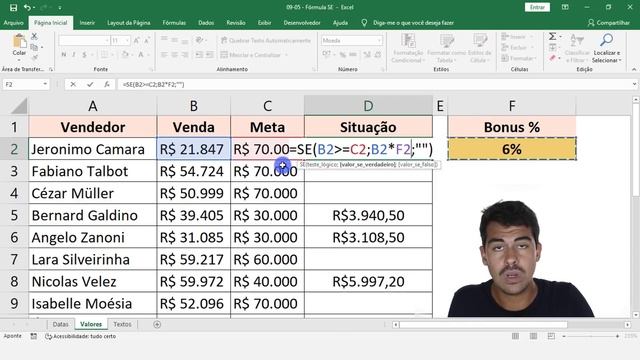Screen dimensions: 640x360
Task: Click the Classificar e Filtrar icon
Action: click(576, 40)
